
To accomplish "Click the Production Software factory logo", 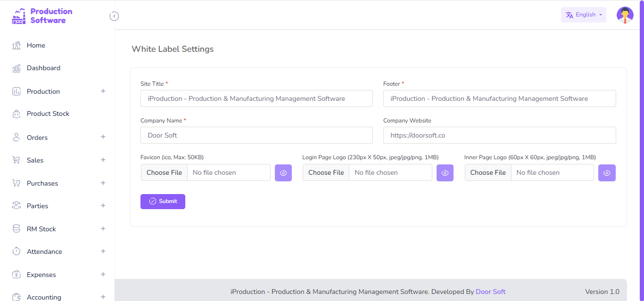I will click(x=19, y=16).
